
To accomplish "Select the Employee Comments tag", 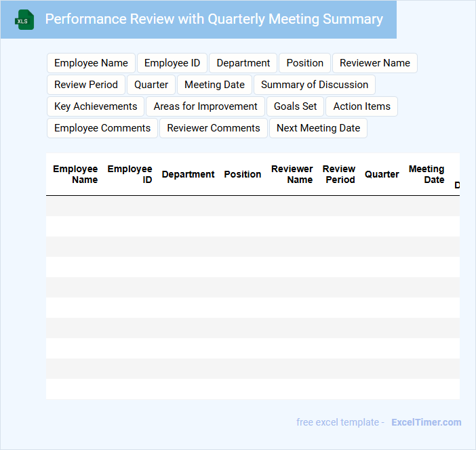I will [102, 128].
